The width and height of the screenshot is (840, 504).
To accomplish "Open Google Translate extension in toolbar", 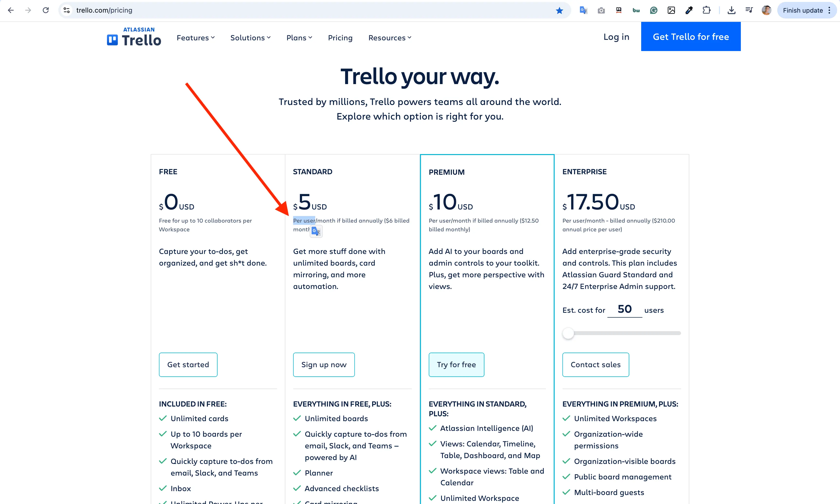I will pyautogui.click(x=584, y=10).
